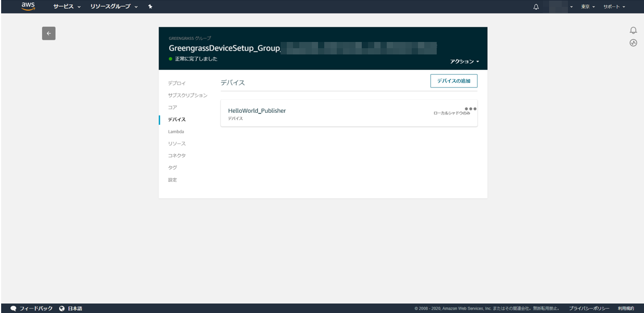Click the 正常に完了しました status text

[x=196, y=59]
